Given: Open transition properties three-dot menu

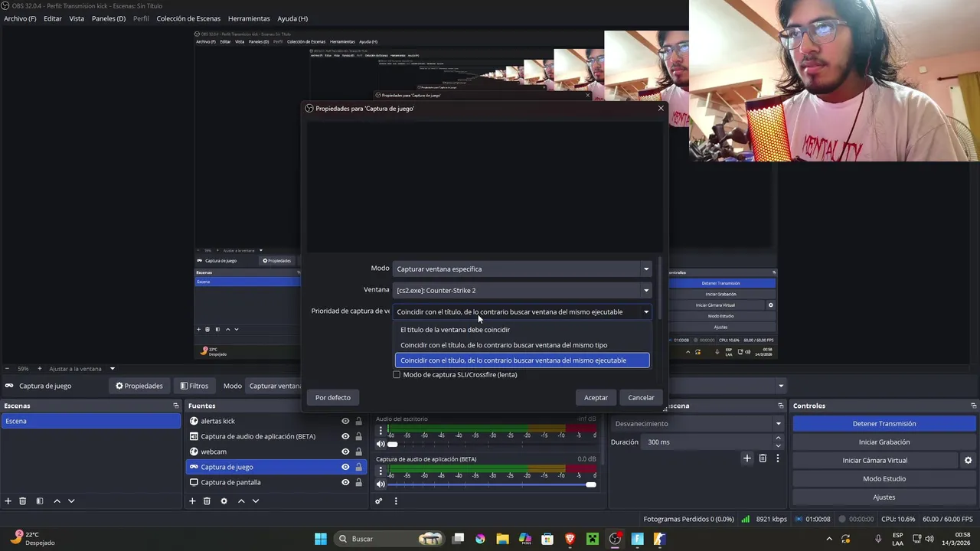Looking at the screenshot, I should tap(778, 458).
